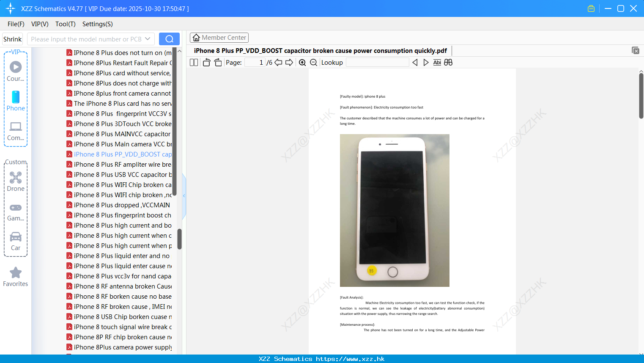644x363 pixels.
Task: Find previous lookup match
Action: [415, 63]
